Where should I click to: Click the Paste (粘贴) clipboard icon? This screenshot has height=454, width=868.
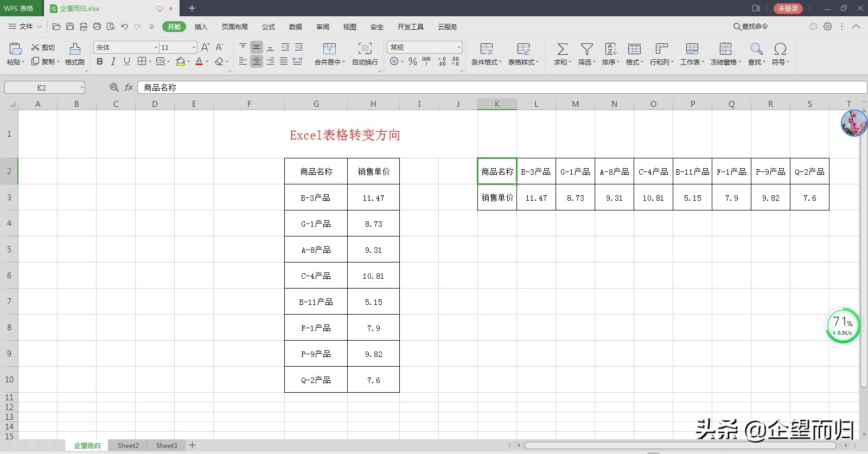15,49
